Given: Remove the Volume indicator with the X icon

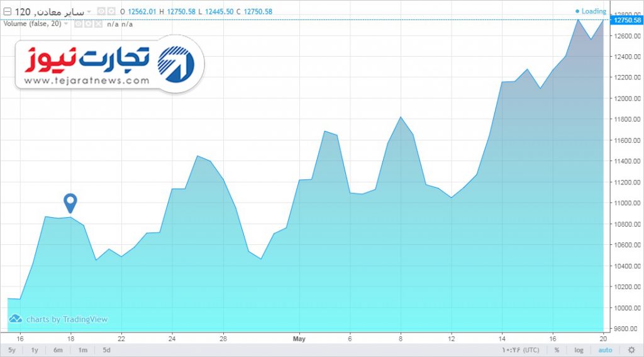Looking at the screenshot, I should pyautogui.click(x=97, y=24).
